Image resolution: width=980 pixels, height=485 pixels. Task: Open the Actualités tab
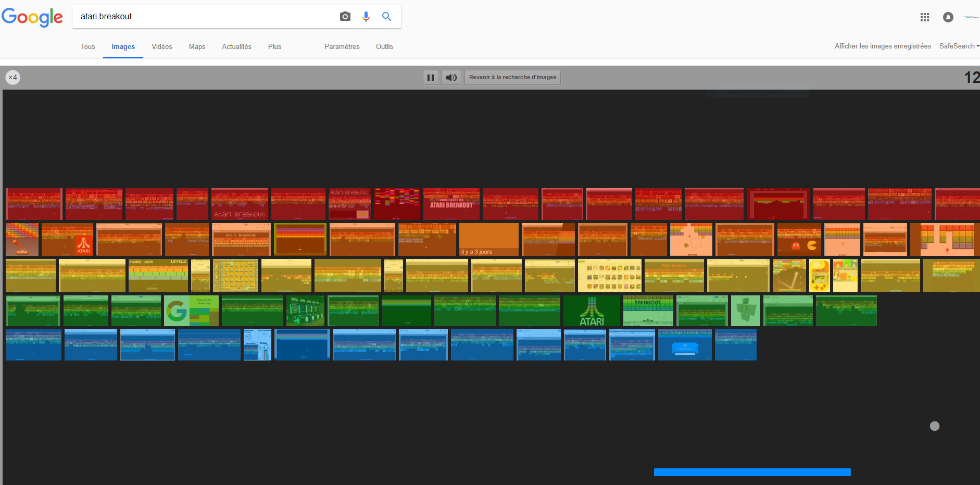click(x=237, y=46)
